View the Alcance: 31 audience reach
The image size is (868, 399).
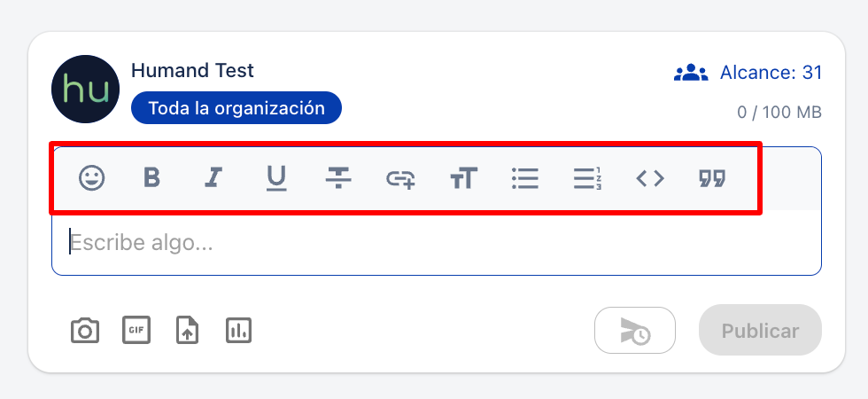point(748,73)
